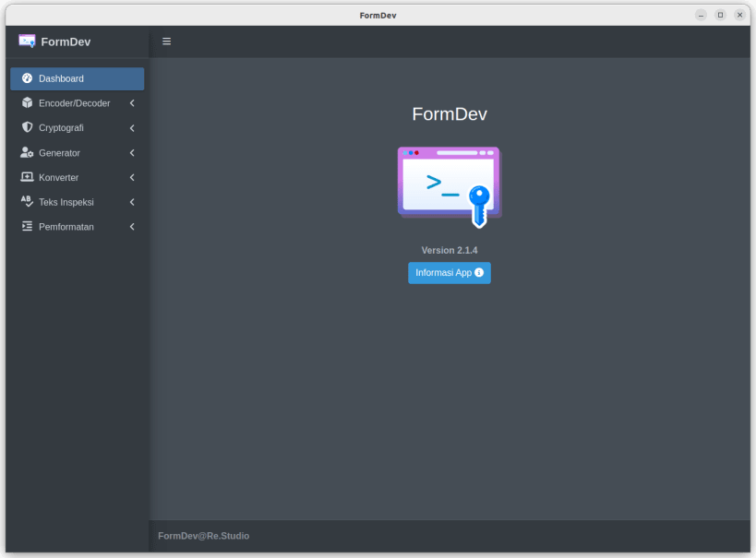Click the Dashboard gauge icon
This screenshot has height=558, width=756.
point(27,78)
